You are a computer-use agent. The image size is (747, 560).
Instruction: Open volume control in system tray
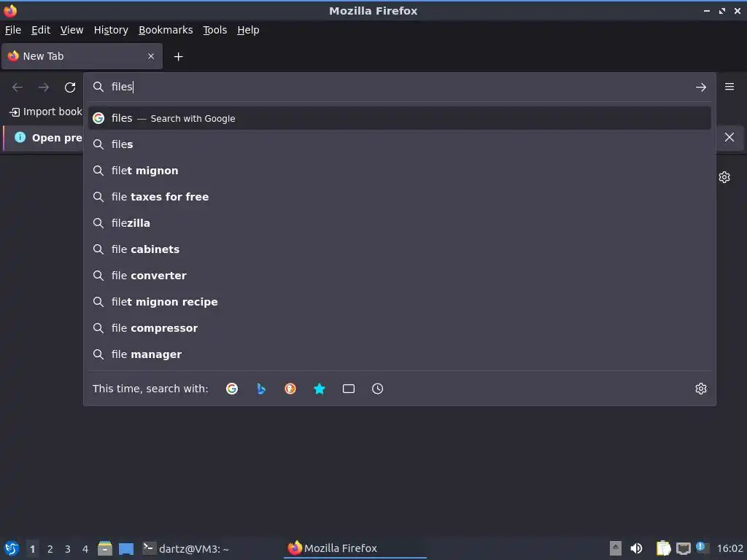coord(636,548)
